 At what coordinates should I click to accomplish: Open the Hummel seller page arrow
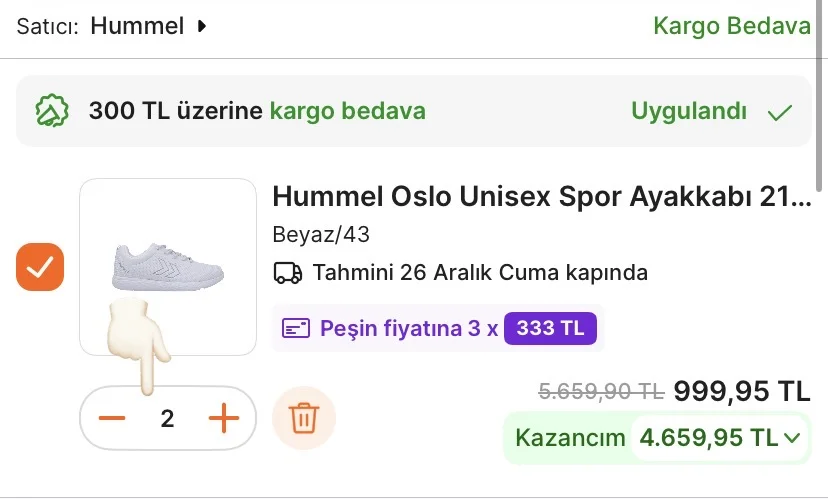coord(202,26)
